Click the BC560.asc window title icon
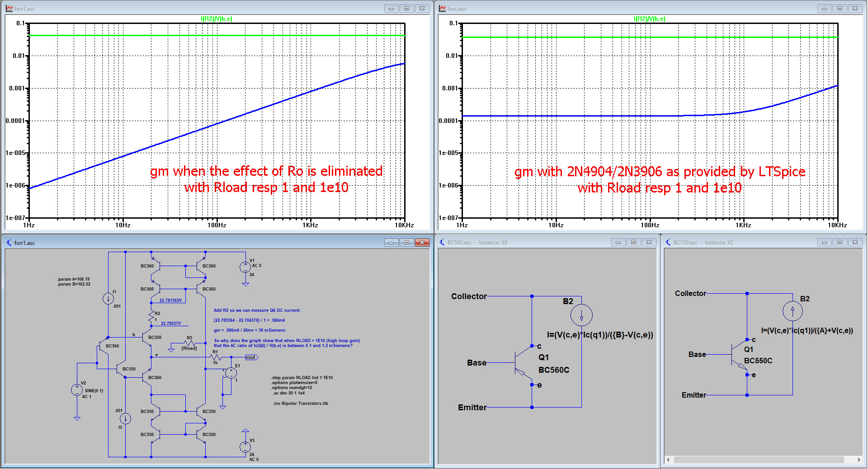This screenshot has width=868, height=469. 442,243
